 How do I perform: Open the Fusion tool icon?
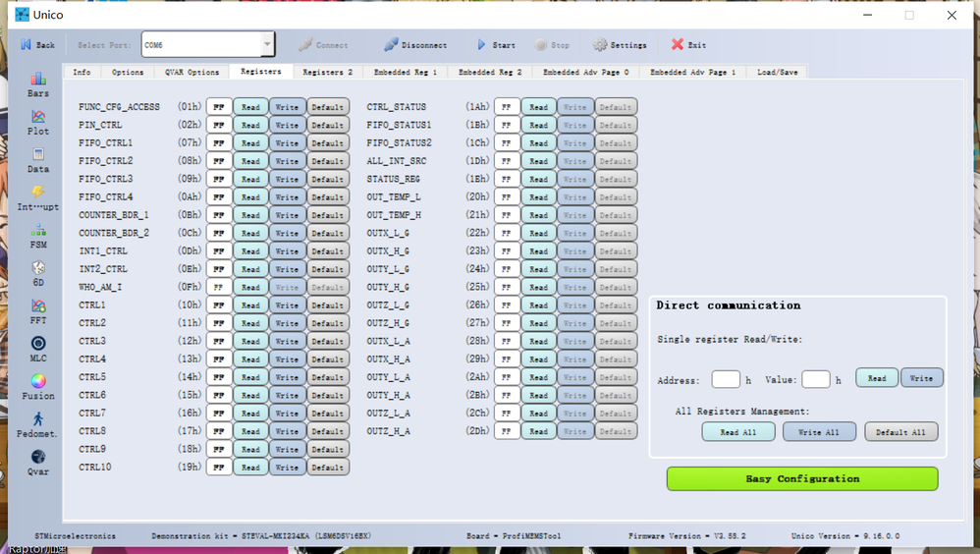tap(38, 381)
